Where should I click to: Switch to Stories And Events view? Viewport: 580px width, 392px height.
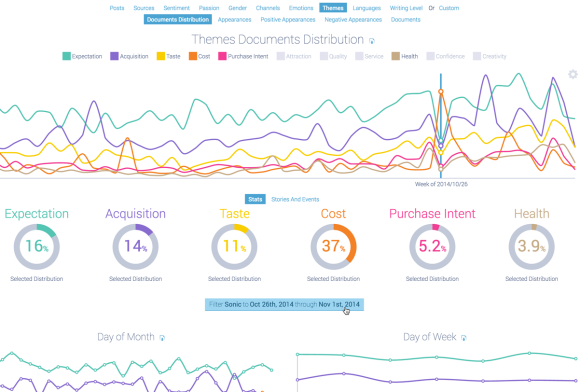click(x=295, y=199)
